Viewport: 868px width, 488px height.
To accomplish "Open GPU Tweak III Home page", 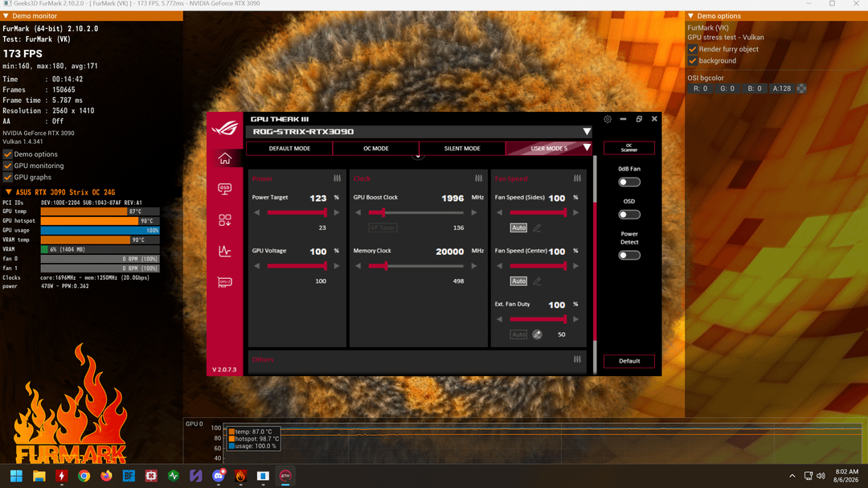I will [225, 158].
